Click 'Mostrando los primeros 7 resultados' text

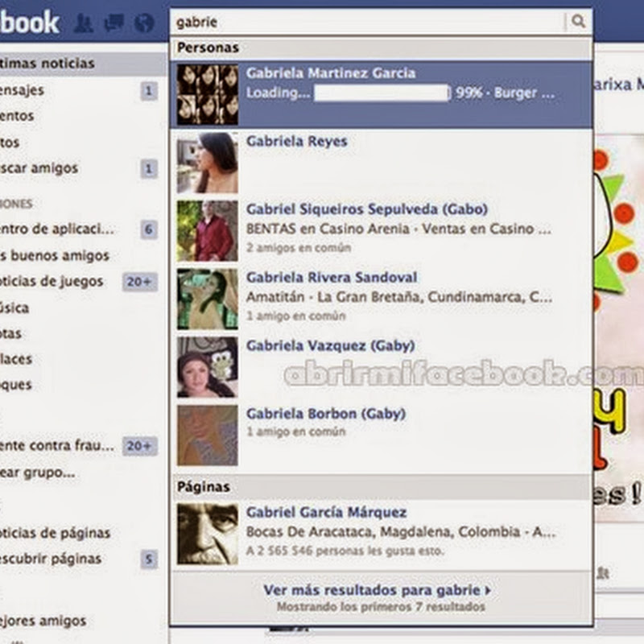[x=381, y=607]
